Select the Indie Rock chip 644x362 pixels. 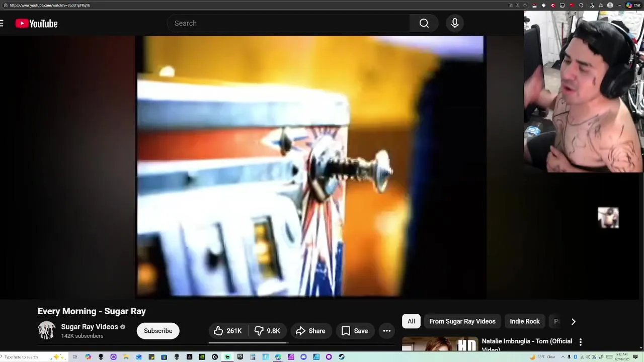pyautogui.click(x=525, y=321)
